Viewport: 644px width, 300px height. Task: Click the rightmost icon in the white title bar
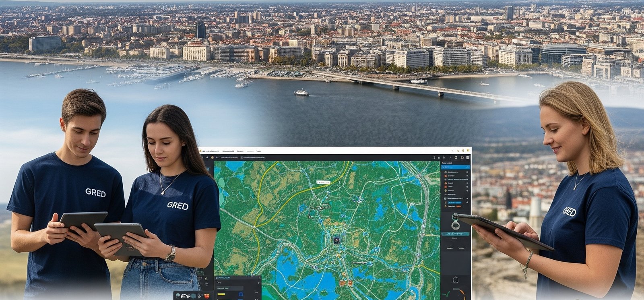pyautogui.click(x=467, y=151)
